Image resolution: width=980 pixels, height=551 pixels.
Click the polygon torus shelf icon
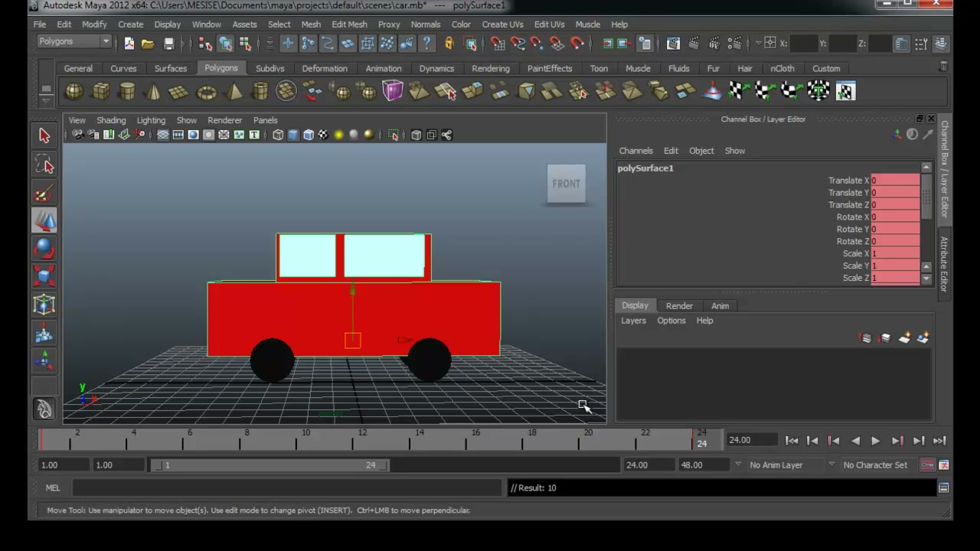point(206,92)
